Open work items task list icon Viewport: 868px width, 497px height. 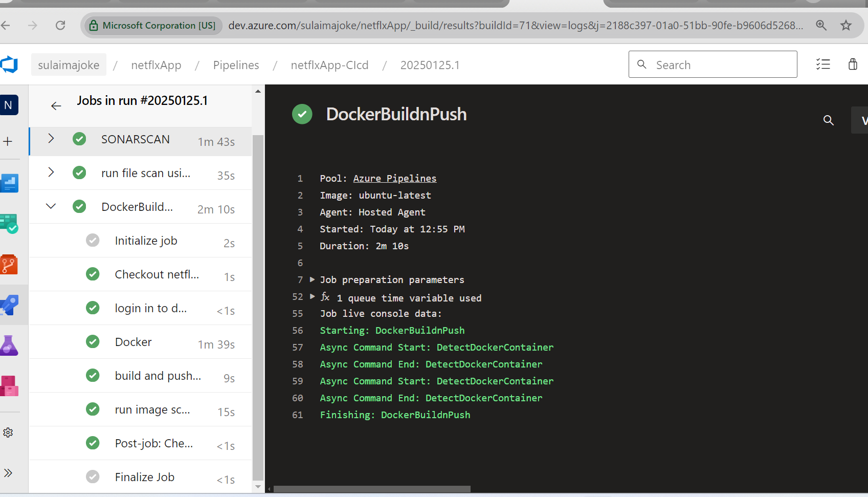(823, 64)
